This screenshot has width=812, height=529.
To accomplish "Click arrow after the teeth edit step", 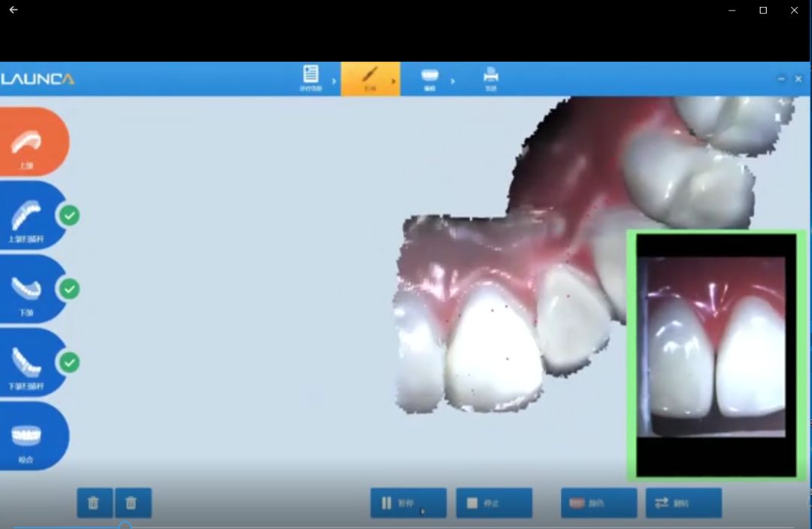I will pyautogui.click(x=453, y=81).
